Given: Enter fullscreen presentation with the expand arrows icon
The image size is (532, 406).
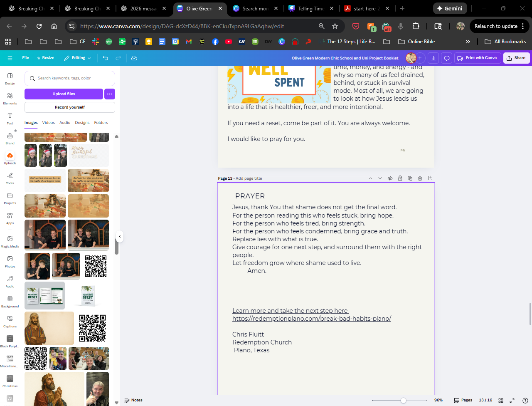Looking at the screenshot, I should tap(512, 400).
